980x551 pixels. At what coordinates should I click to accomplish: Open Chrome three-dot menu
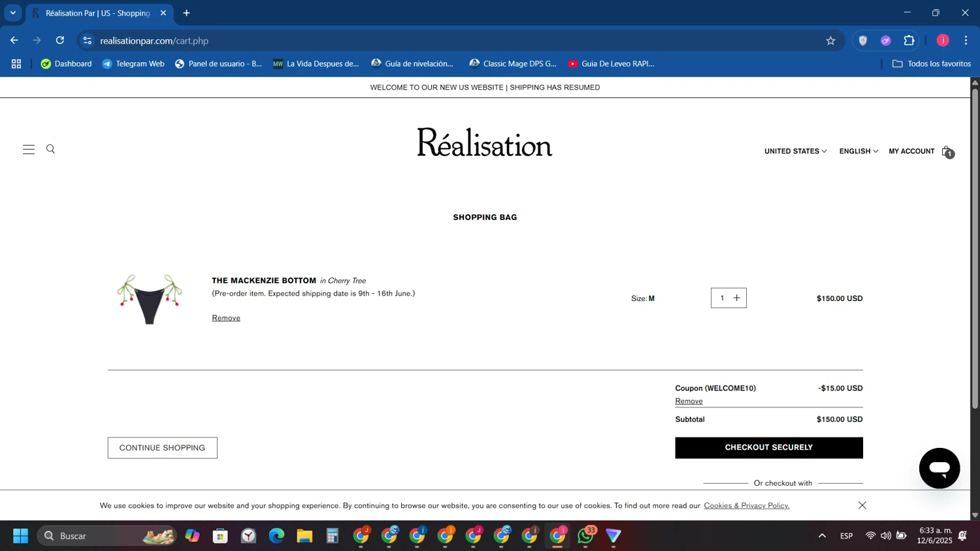[966, 40]
